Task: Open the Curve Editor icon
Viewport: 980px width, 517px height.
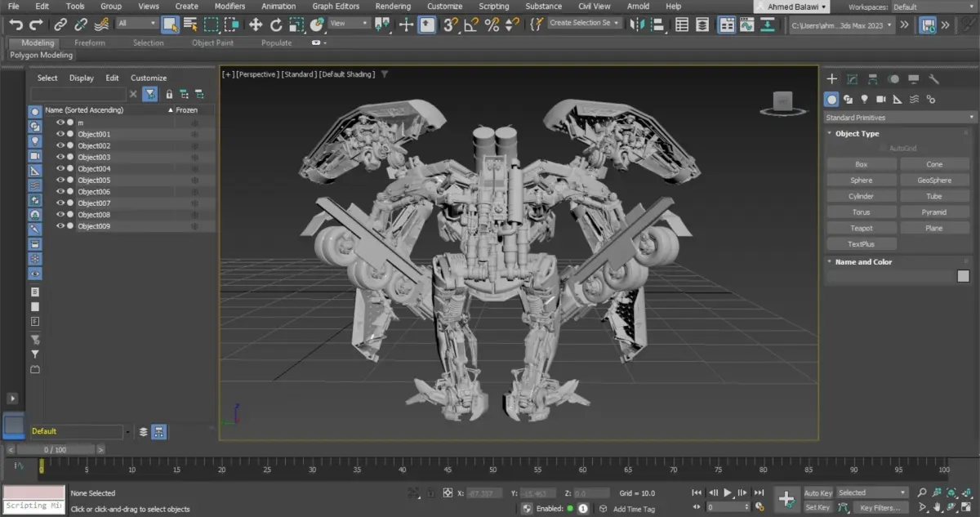Action: click(746, 25)
